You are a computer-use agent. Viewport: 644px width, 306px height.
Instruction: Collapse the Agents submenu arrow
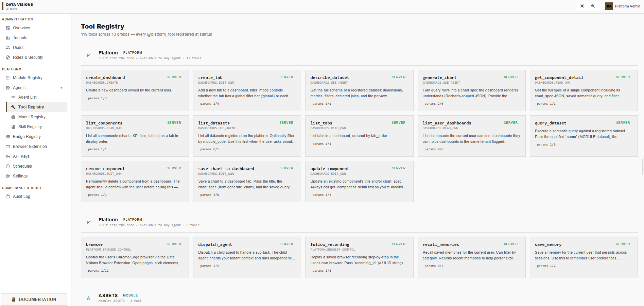tap(62, 88)
